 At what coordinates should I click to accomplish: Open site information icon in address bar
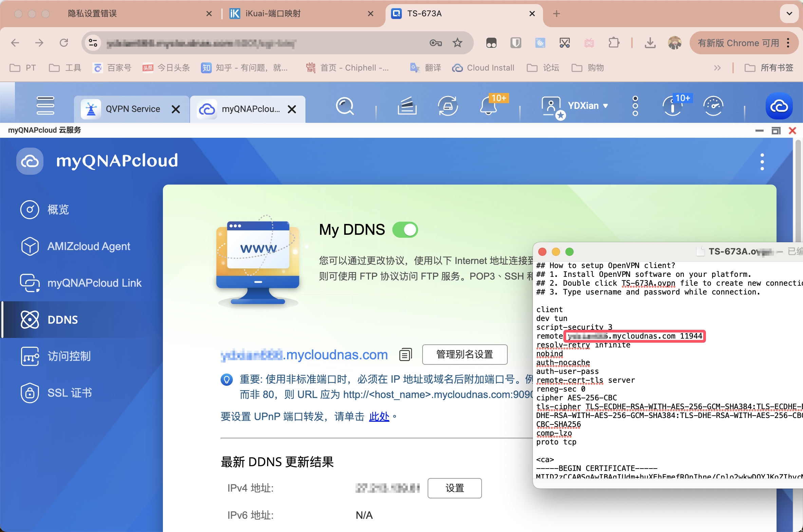(x=93, y=43)
